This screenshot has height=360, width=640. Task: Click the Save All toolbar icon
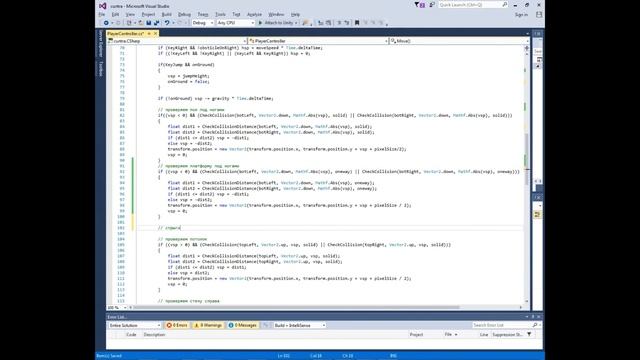click(156, 23)
